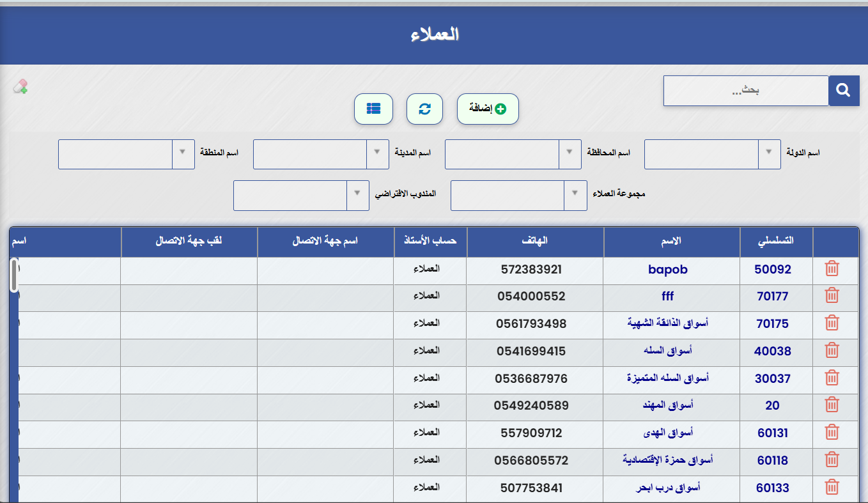Click phone number 0536687976

(x=531, y=378)
